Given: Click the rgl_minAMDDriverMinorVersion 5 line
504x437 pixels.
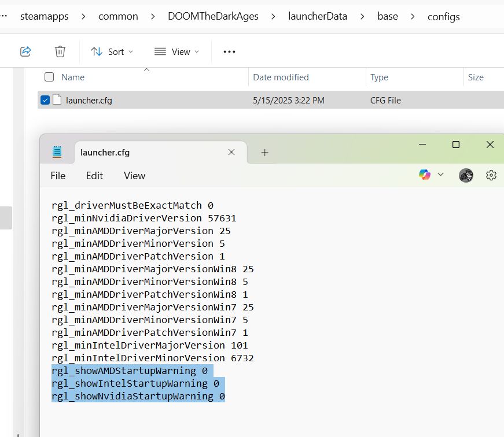Looking at the screenshot, I should [138, 244].
